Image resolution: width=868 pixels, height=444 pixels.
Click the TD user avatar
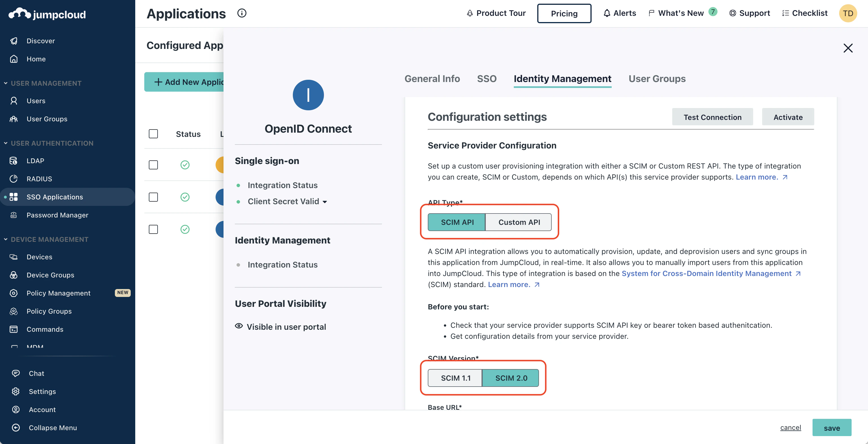tap(848, 14)
